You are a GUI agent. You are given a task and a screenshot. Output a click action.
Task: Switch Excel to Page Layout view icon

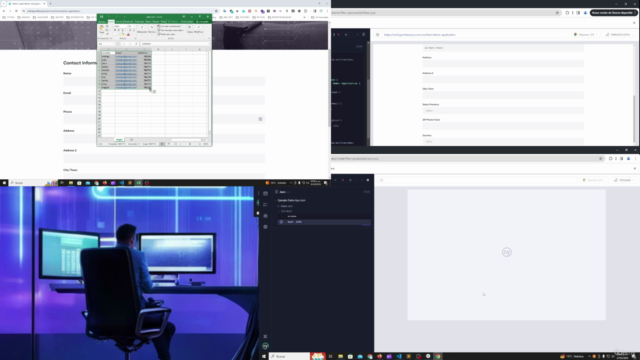pos(169,144)
